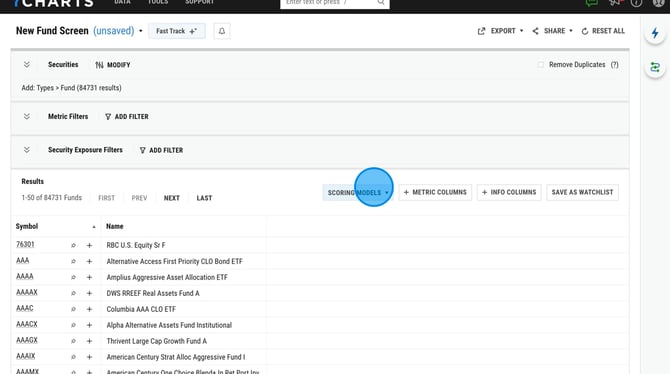670x374 pixels.
Task: Click the plus icon for row 76301
Action: (x=89, y=245)
